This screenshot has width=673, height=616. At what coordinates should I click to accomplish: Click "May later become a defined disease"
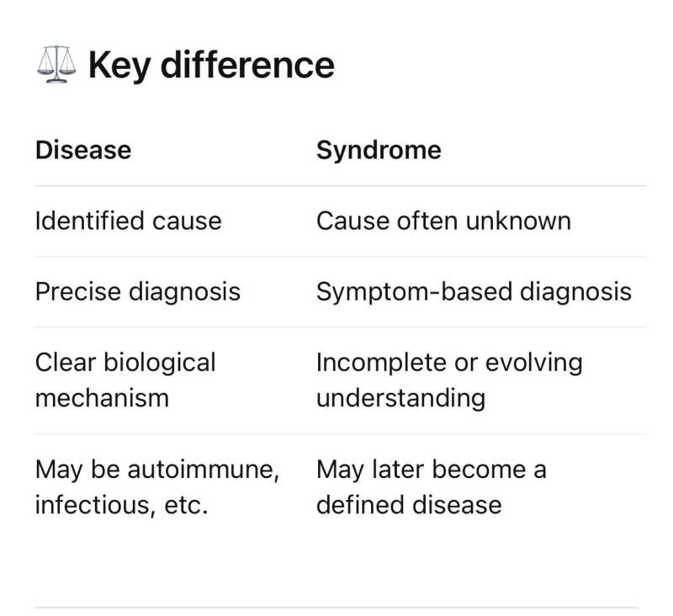tap(431, 486)
